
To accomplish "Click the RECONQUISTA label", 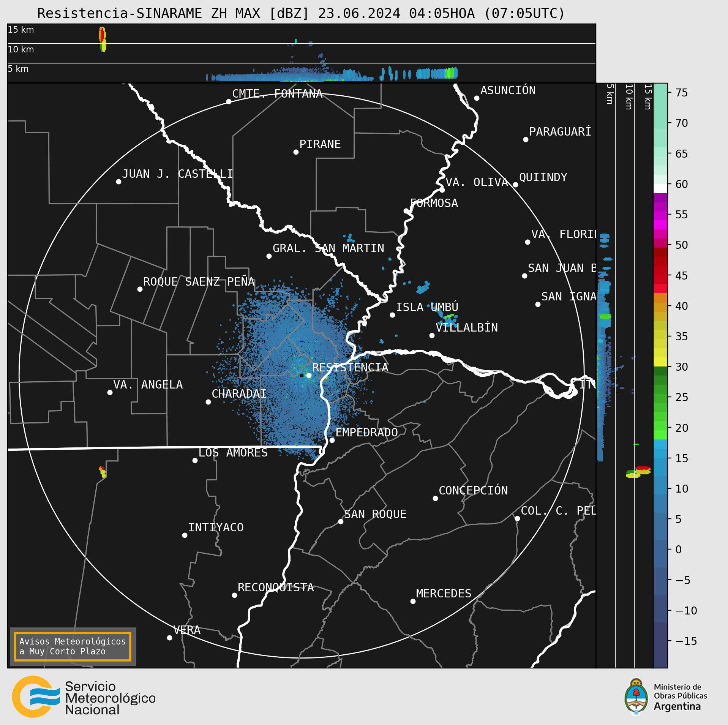I will (x=276, y=587).
